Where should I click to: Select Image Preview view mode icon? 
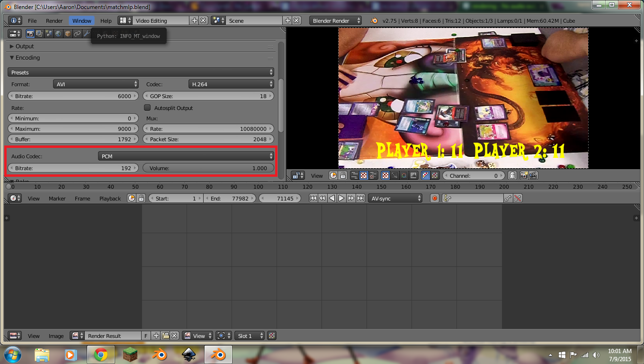coord(363,175)
